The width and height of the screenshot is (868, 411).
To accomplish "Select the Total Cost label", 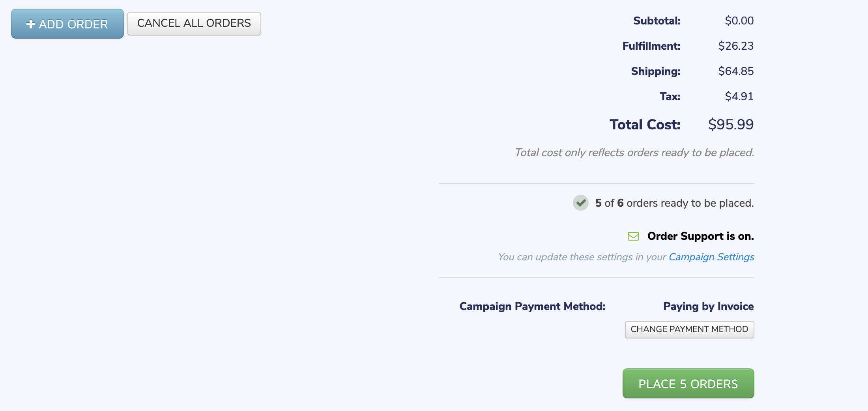I will click(645, 125).
